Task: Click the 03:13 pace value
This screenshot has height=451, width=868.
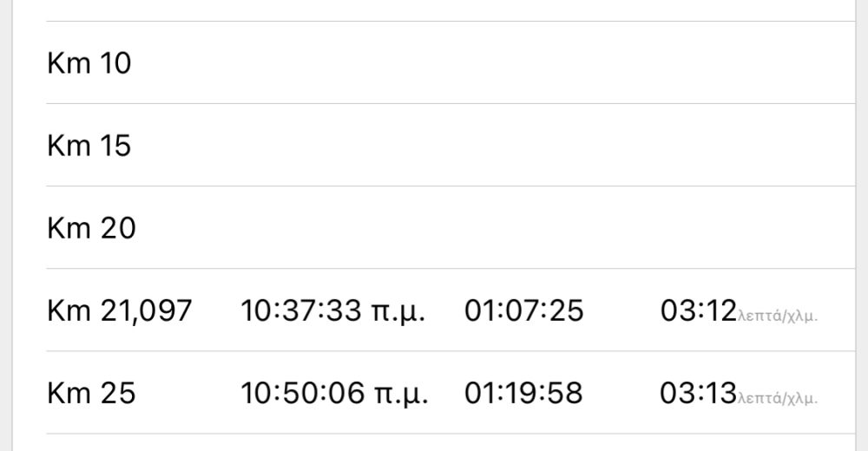Action: pos(698,393)
